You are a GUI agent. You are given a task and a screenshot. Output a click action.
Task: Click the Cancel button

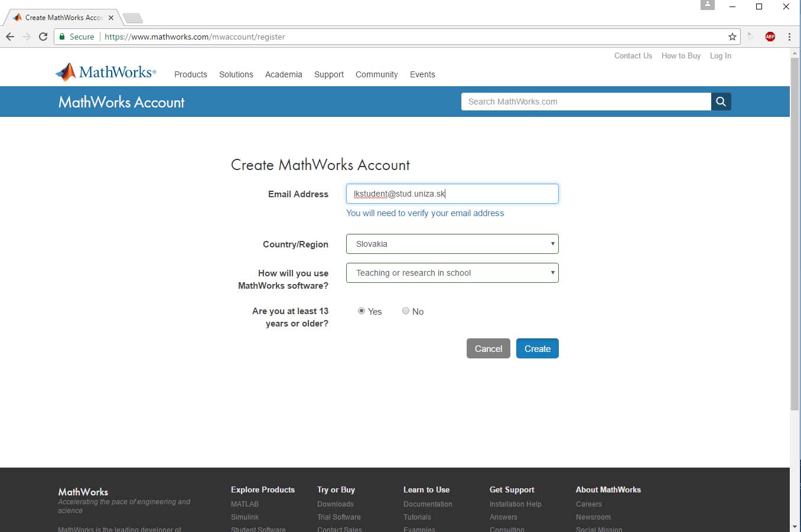489,348
